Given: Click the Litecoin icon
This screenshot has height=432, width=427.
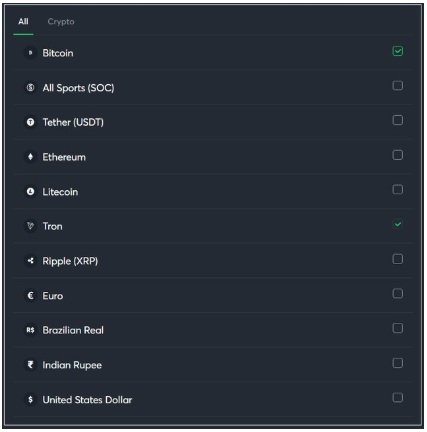Looking at the screenshot, I should pyautogui.click(x=30, y=192).
